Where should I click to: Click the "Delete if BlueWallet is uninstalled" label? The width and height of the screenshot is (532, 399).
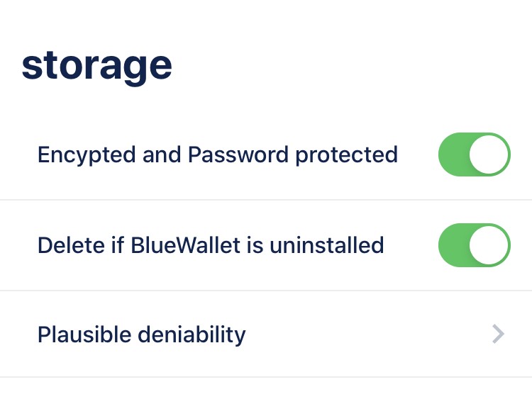[x=210, y=245]
